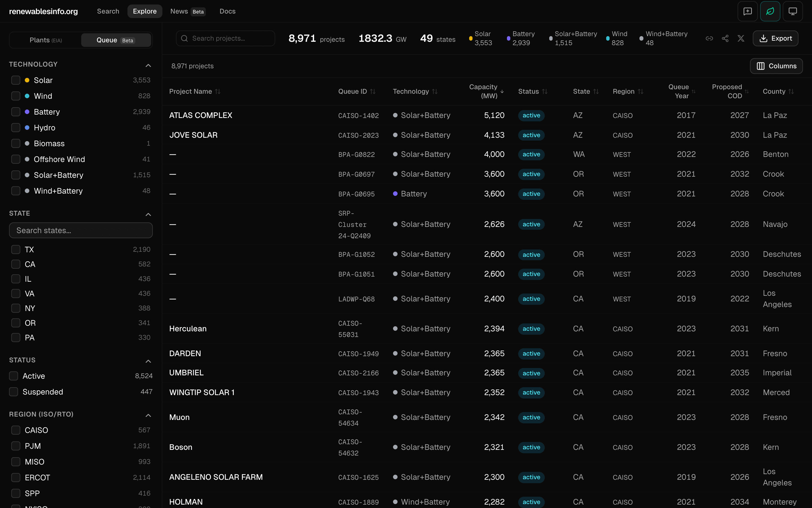Check the Offshore Wind checkbox
The image size is (812, 508).
pos(16,159)
